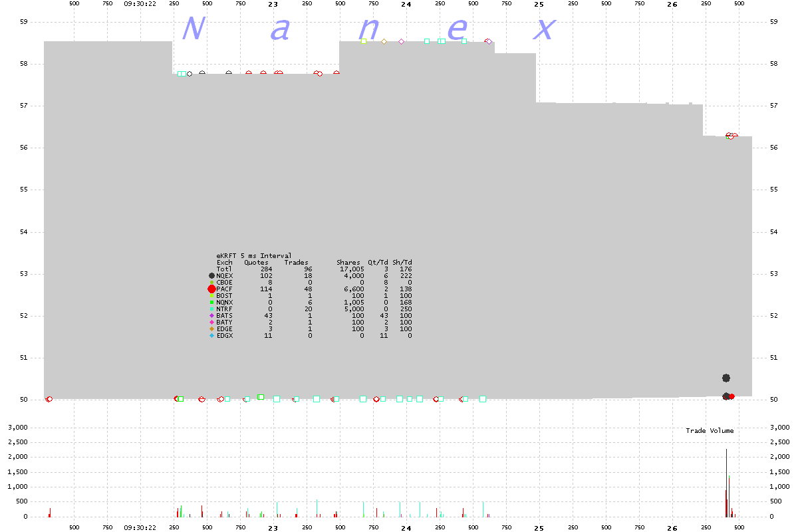Click the 'Trade Volume' panel label
Image resolution: width=798 pixels, height=532 pixels.
[x=710, y=431]
